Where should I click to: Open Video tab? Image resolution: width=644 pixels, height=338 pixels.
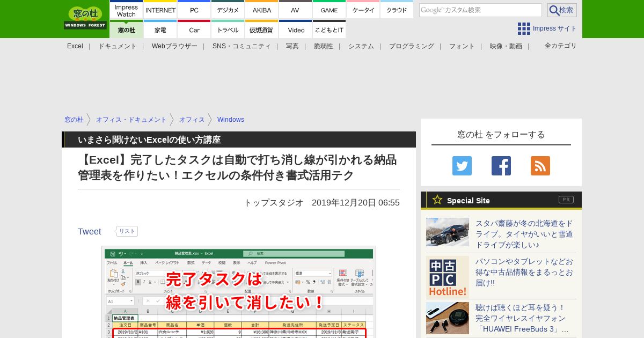[x=295, y=30]
